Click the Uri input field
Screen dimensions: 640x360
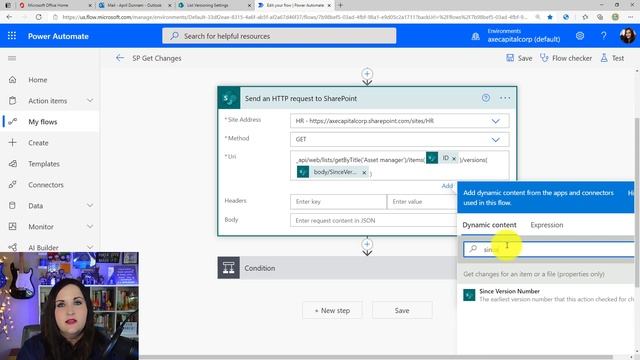pos(400,165)
